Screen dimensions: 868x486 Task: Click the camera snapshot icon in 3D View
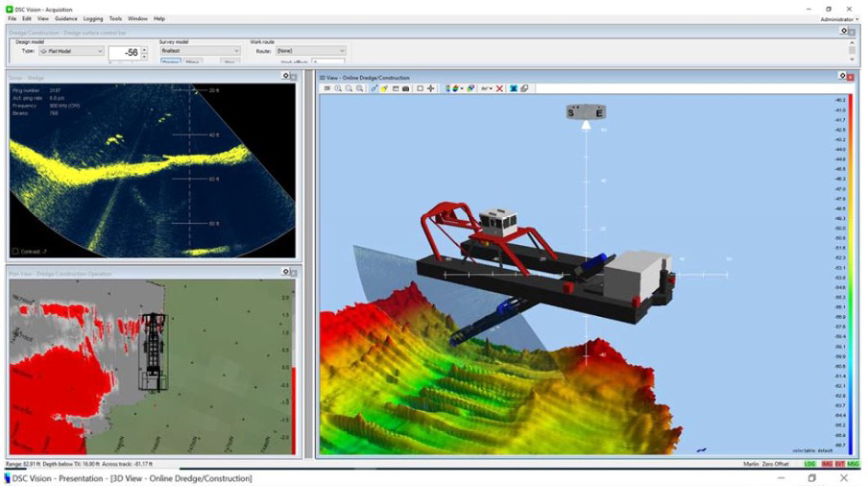point(405,88)
